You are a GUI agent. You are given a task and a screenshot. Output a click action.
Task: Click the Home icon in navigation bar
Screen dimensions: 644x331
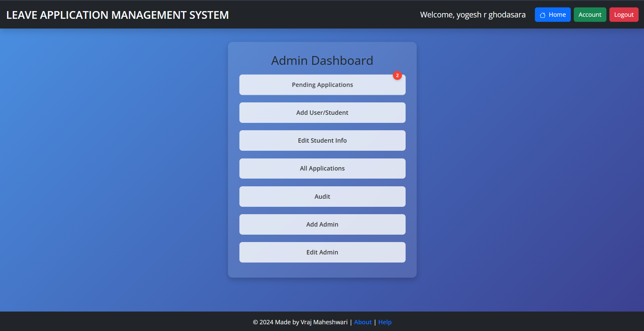(x=542, y=14)
